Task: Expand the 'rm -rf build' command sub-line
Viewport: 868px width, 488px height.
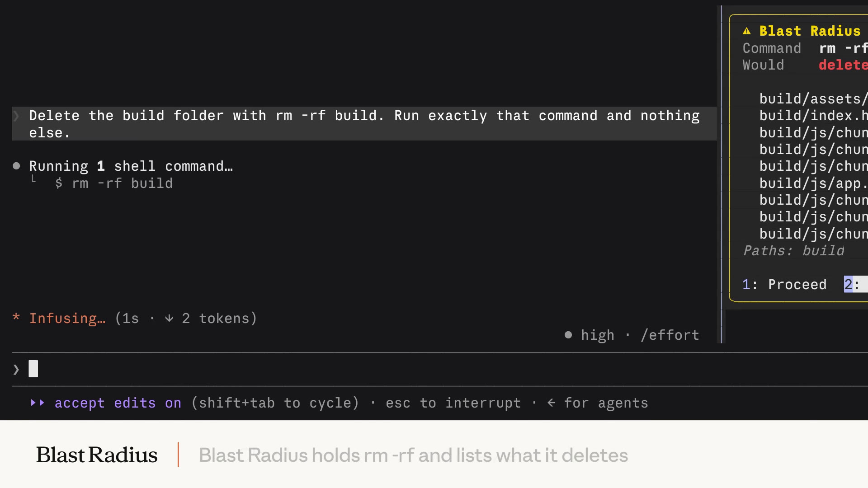Action: click(x=114, y=183)
